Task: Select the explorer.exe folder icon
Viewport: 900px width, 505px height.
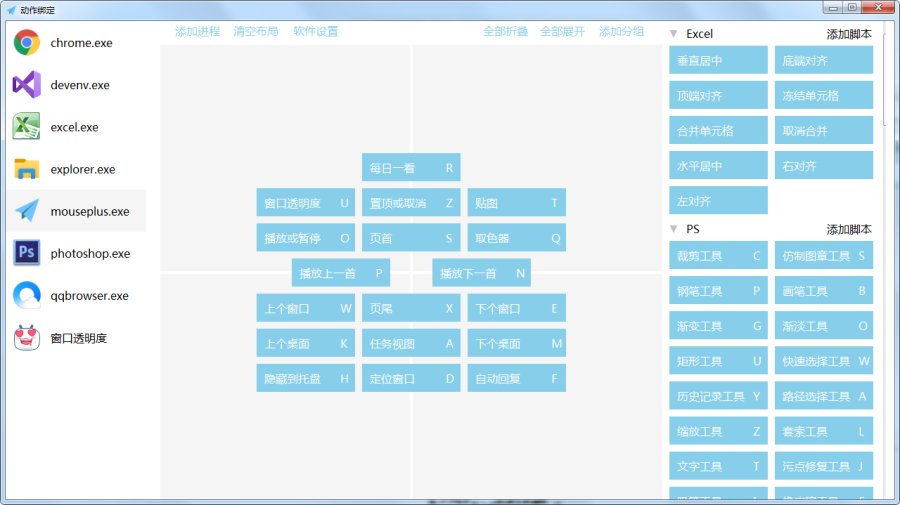Action: [26, 169]
